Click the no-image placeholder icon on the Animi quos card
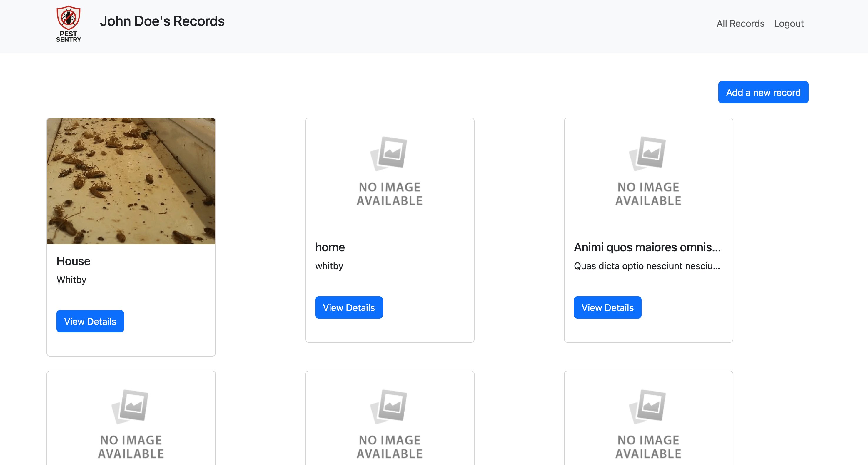Image resolution: width=868 pixels, height=465 pixels. pos(648,153)
